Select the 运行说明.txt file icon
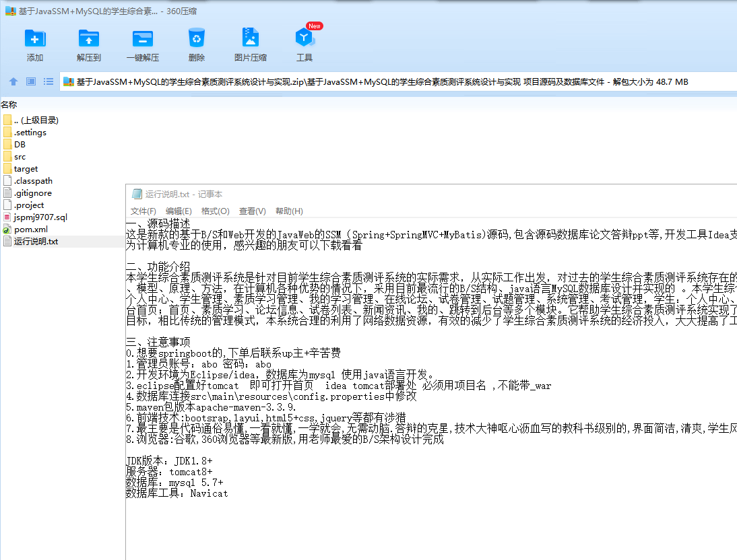This screenshot has width=737, height=560. [x=7, y=242]
